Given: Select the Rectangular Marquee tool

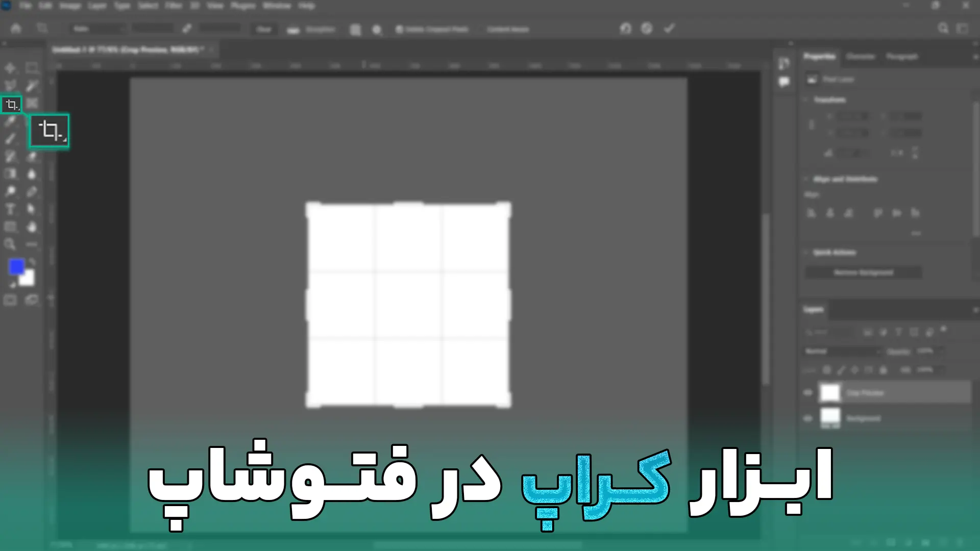Looking at the screenshot, I should click(x=32, y=68).
